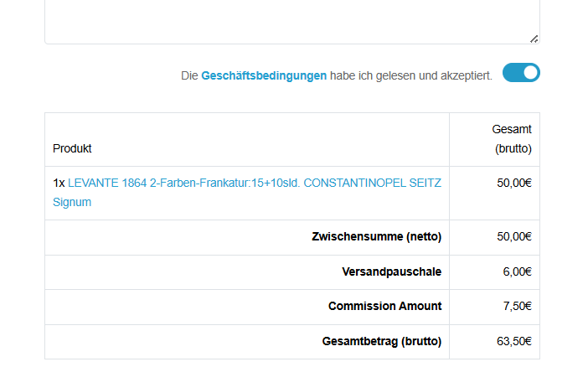Click the 6,00€ shipping amount
Screen dimensions: 588x367
click(x=517, y=271)
